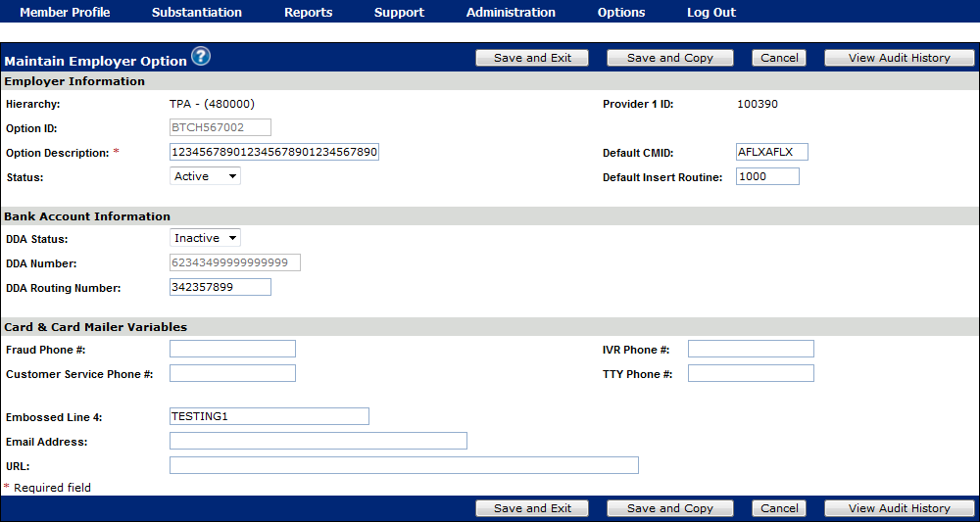Open the Member Profile menu
This screenshot has height=522, width=980.
pyautogui.click(x=65, y=13)
